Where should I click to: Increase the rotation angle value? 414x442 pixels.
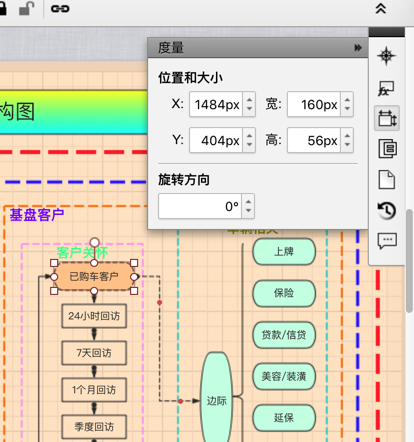248,201
